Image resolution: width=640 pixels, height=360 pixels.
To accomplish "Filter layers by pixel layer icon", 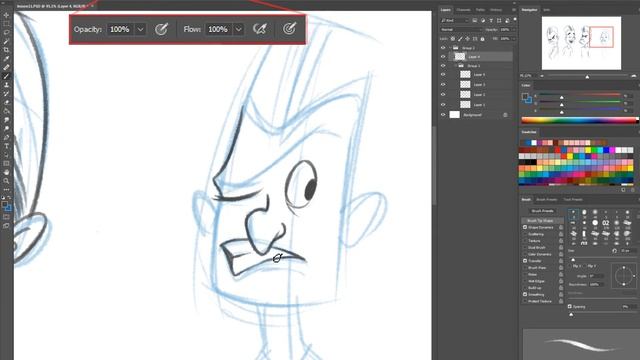I will 475,20.
